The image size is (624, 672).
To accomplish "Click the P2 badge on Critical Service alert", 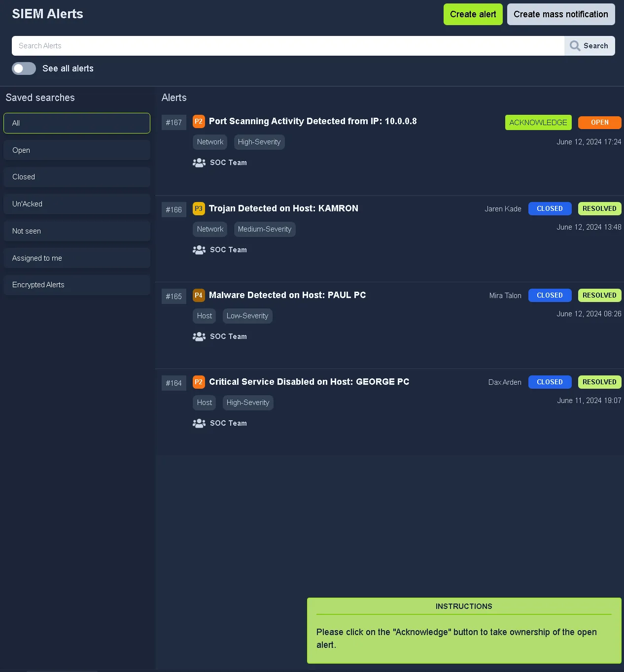I will 199,382.
